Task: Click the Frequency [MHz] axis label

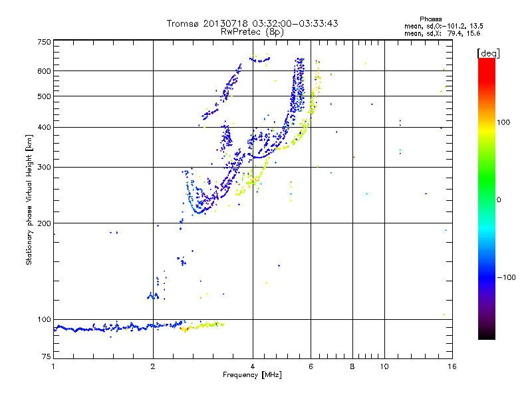Action: (252, 376)
